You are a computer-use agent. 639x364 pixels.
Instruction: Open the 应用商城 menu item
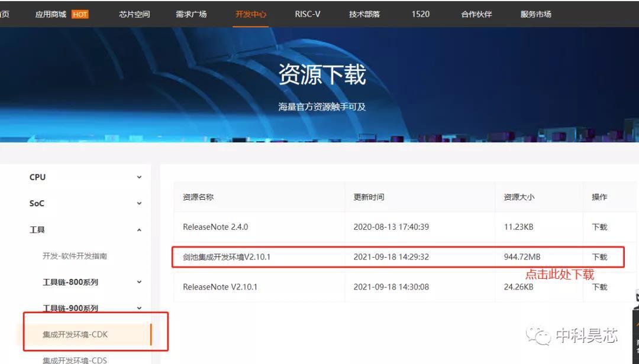(50, 14)
